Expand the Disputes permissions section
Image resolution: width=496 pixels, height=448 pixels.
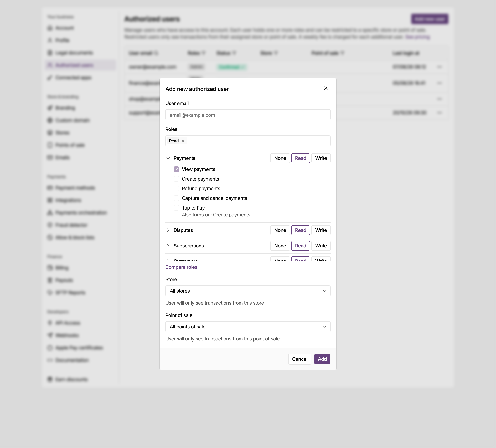pyautogui.click(x=168, y=230)
